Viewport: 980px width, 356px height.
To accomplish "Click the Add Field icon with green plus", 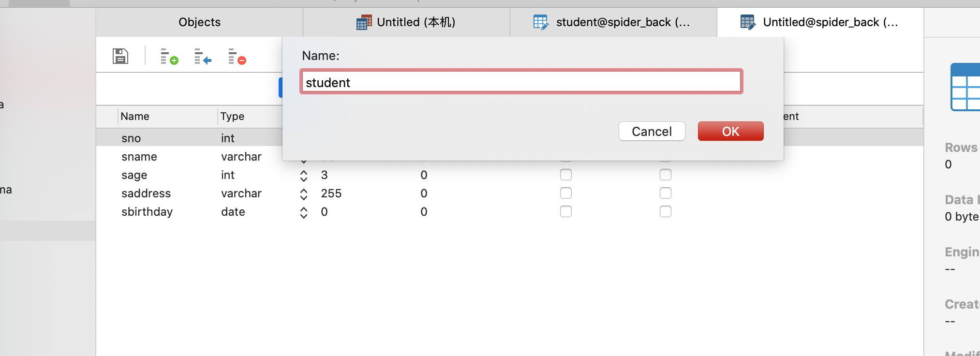I will coord(169,57).
